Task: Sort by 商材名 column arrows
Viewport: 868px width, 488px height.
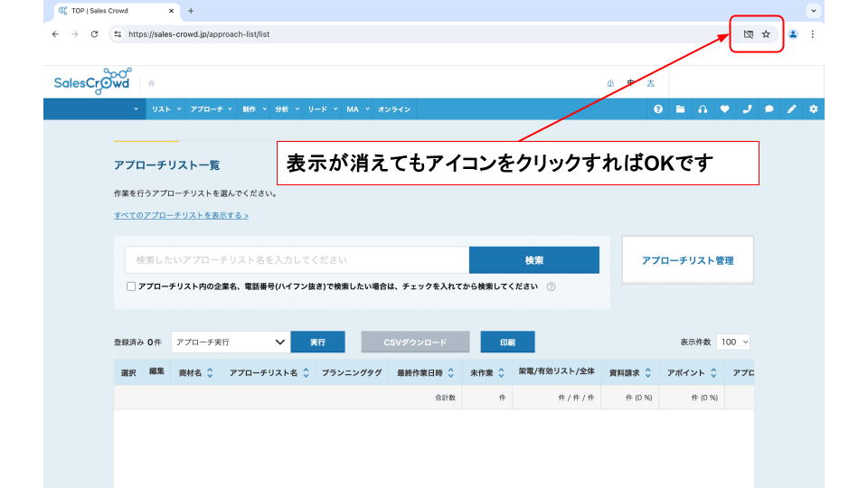Action: coord(210,372)
